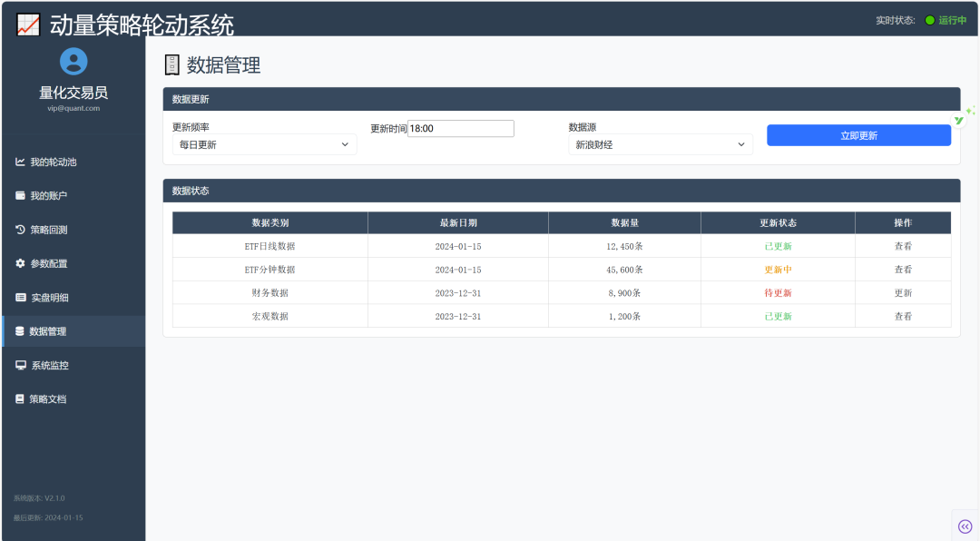Select the 我的轮动池 line chart icon
980x541 pixels.
click(x=20, y=162)
